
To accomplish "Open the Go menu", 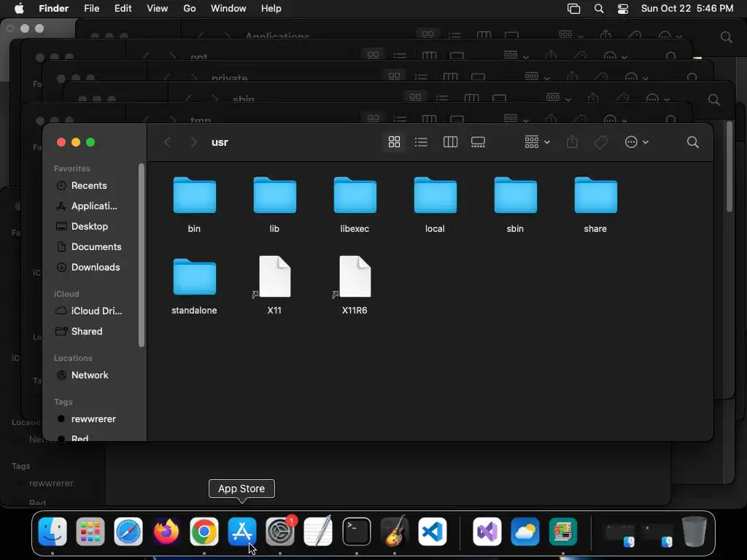I will tap(190, 9).
